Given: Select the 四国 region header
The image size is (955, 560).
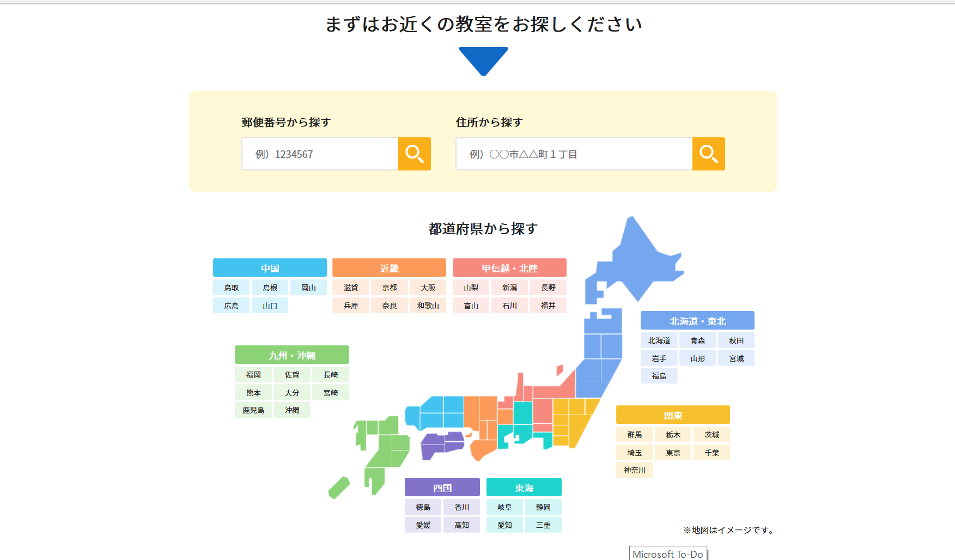Looking at the screenshot, I should [442, 488].
